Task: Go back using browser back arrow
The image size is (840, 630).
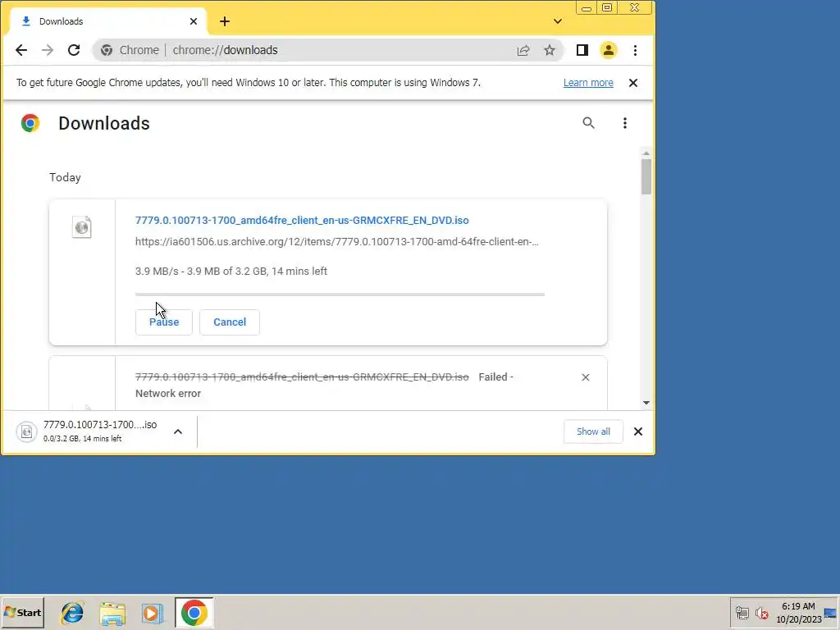Action: coord(21,50)
